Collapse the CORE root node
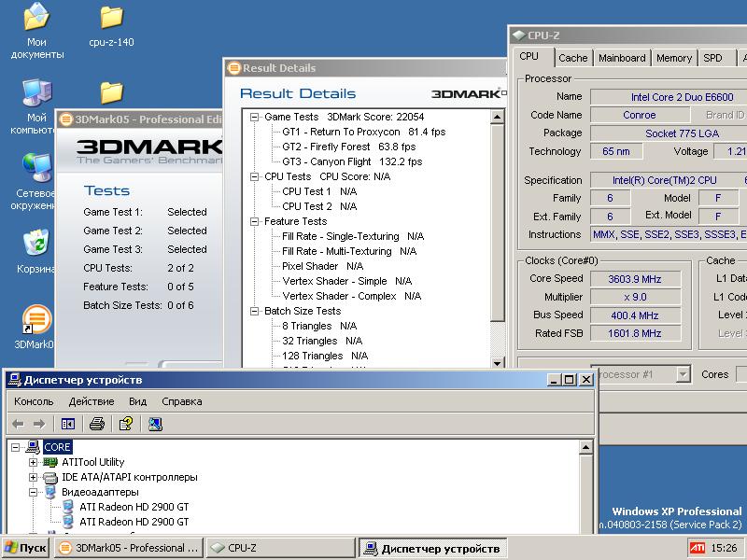 coord(16,447)
